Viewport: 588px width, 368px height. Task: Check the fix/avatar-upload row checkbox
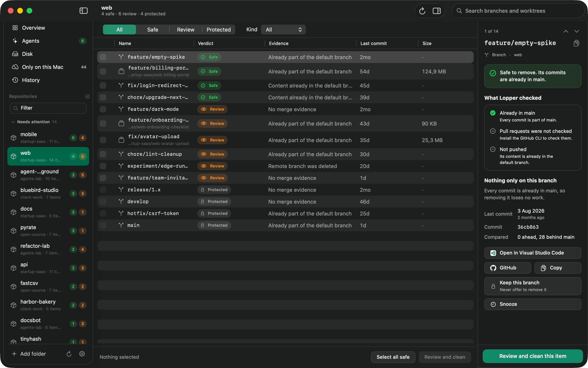pos(103,140)
